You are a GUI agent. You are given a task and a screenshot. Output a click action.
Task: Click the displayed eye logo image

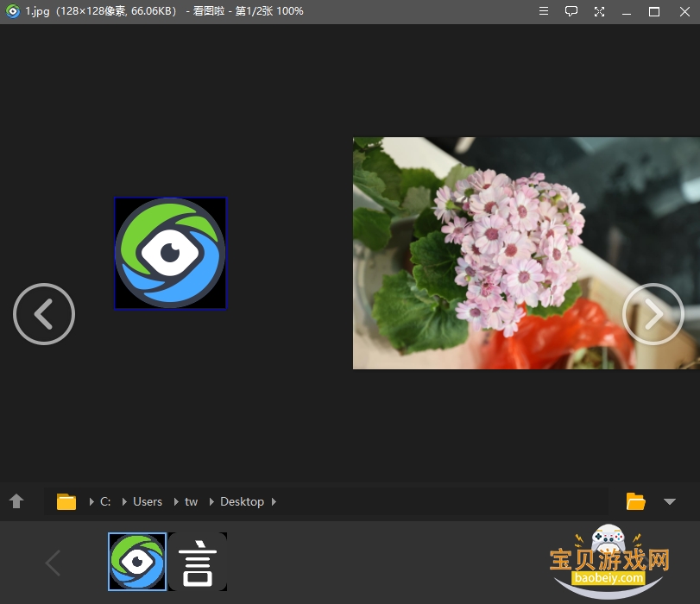pyautogui.click(x=170, y=253)
